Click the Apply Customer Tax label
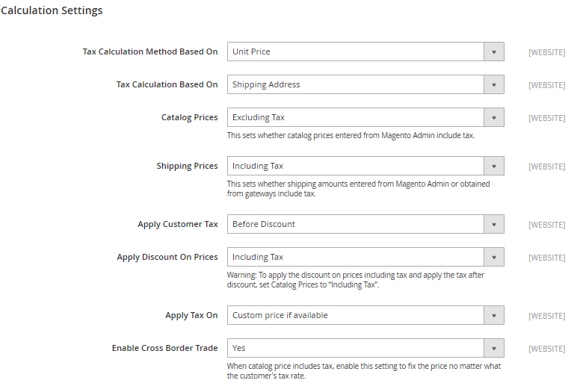 [x=178, y=225]
